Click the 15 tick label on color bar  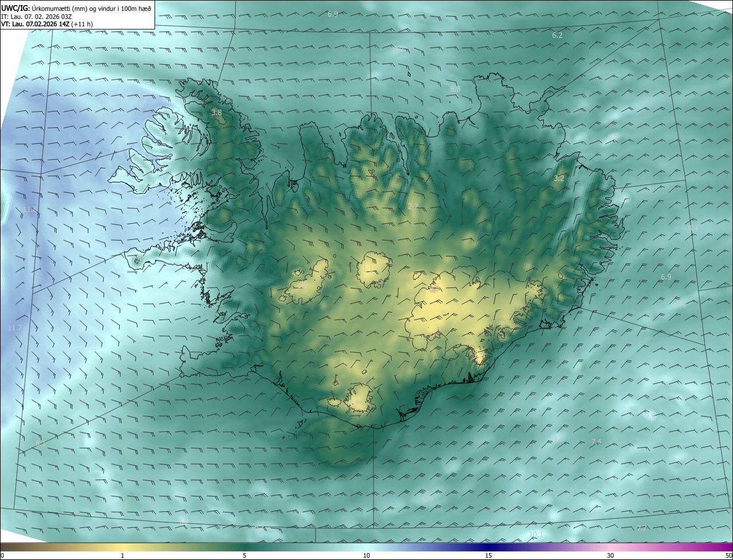click(x=488, y=555)
